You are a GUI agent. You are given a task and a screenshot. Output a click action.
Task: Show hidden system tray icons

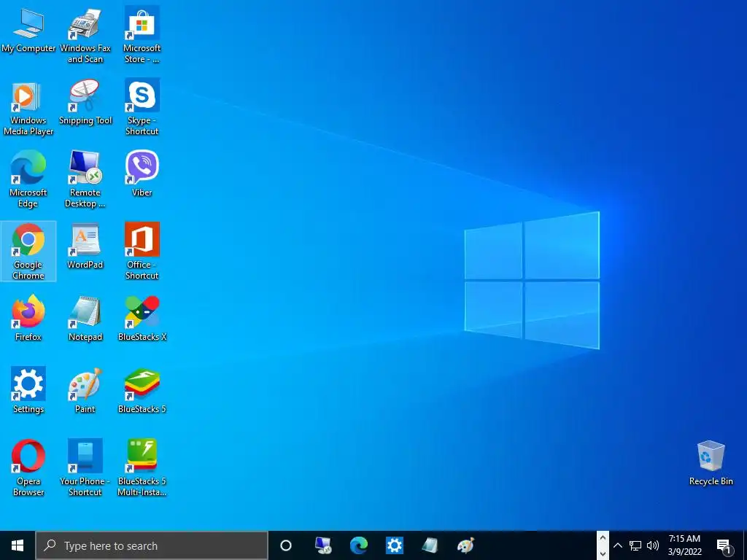(618, 545)
